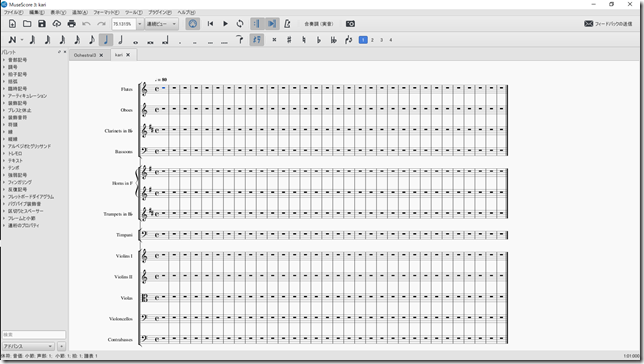Click the zoom percentage field

(124, 24)
